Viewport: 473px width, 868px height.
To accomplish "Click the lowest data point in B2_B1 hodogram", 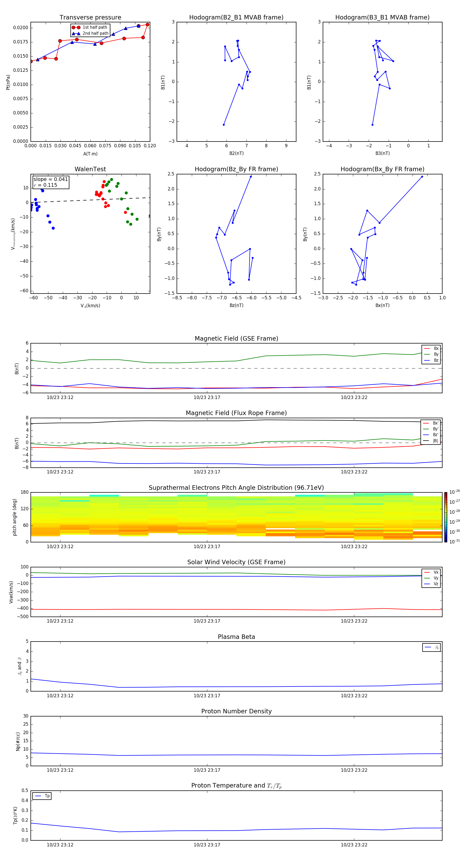I will pyautogui.click(x=224, y=125).
